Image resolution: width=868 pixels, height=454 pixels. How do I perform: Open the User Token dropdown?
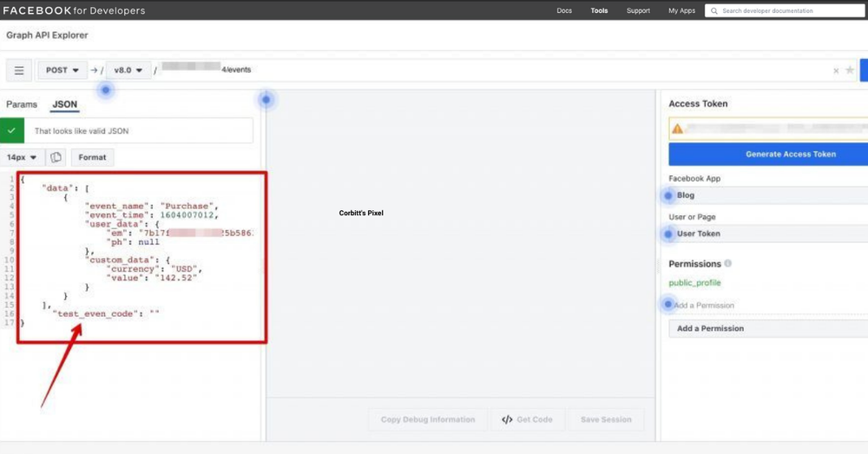[x=768, y=234]
